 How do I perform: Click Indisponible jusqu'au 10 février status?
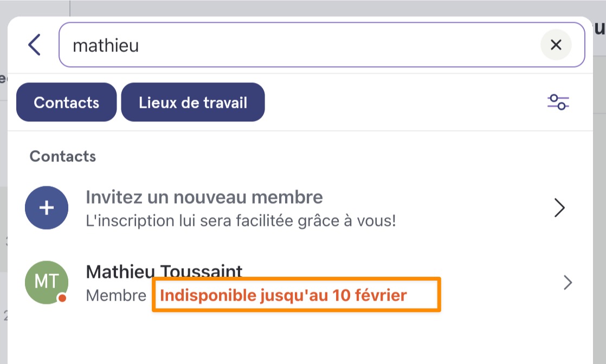(283, 296)
